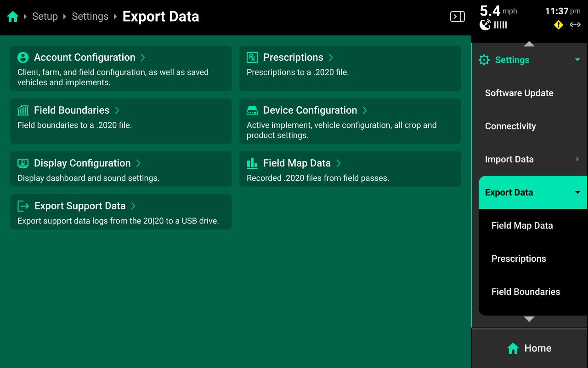Click 'Active implement, vehicle configuration' description

[342, 130]
